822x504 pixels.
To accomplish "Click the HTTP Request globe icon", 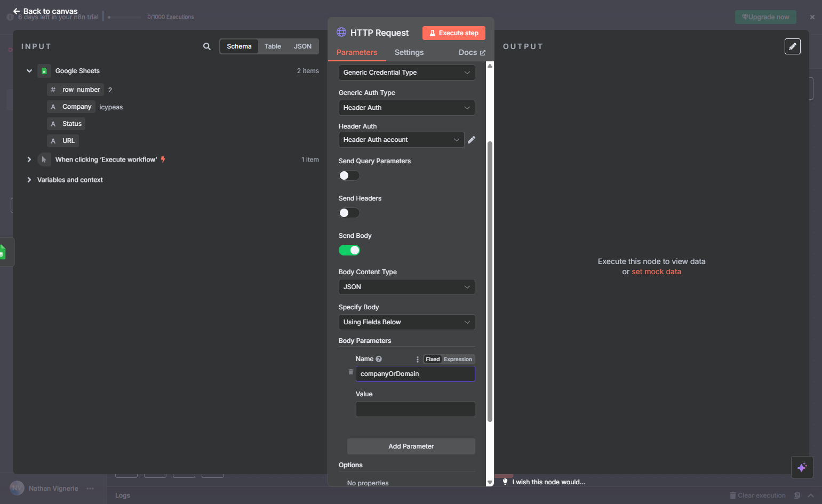I will click(x=341, y=33).
